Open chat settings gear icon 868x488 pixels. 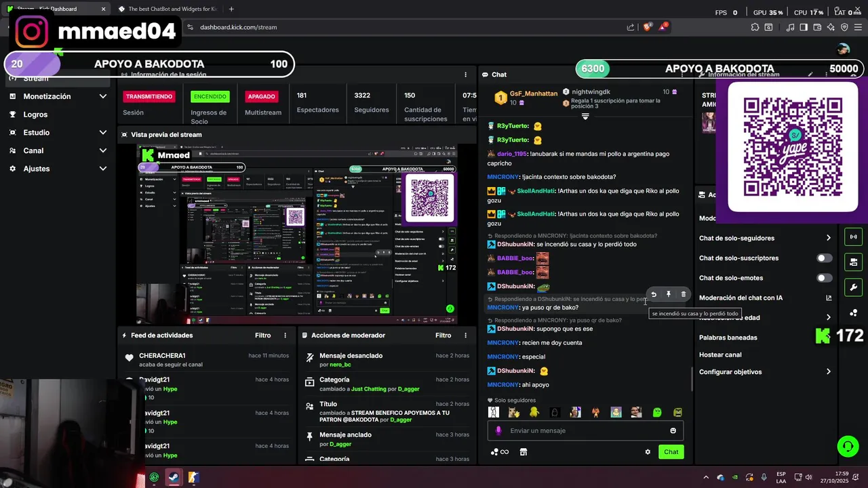tap(648, 452)
